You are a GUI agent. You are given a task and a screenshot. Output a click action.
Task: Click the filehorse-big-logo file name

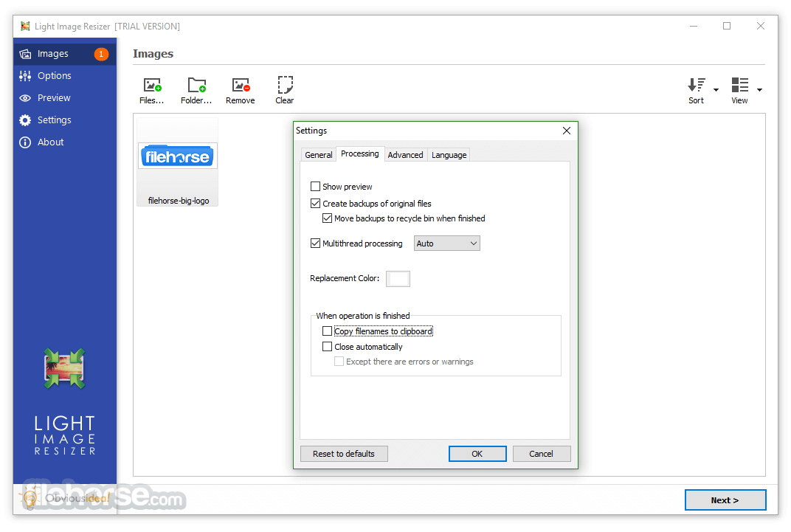coord(179,201)
